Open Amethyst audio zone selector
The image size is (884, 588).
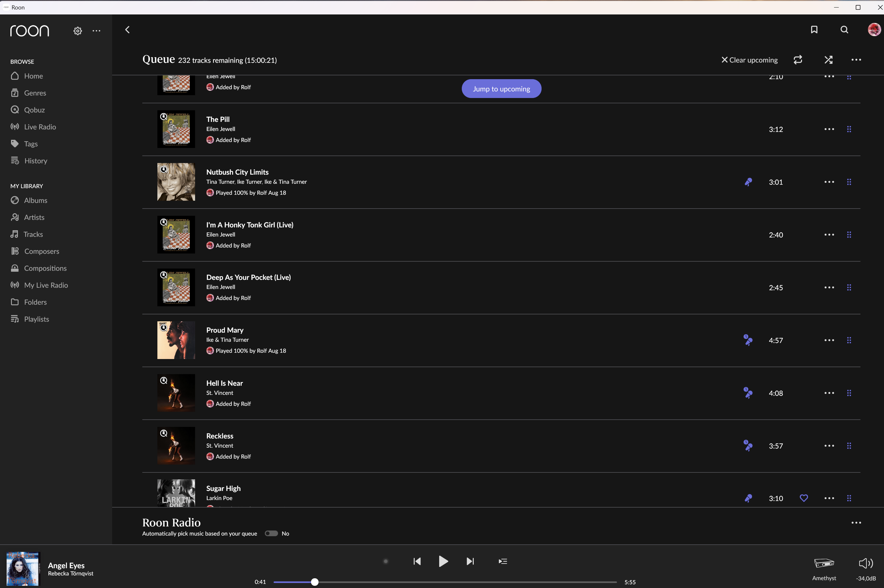[x=824, y=568]
